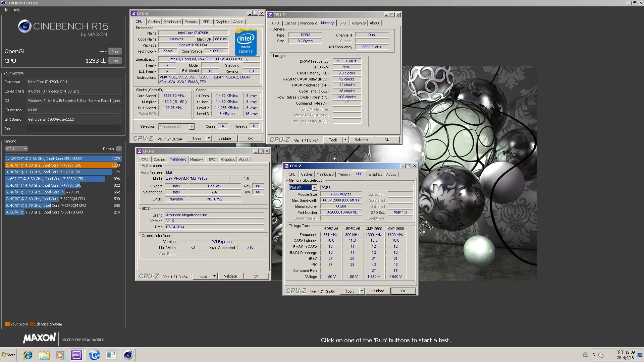644x362 pixels.
Task: Open Tools dropdown arrow in CPU window
Action: [x=209, y=138]
